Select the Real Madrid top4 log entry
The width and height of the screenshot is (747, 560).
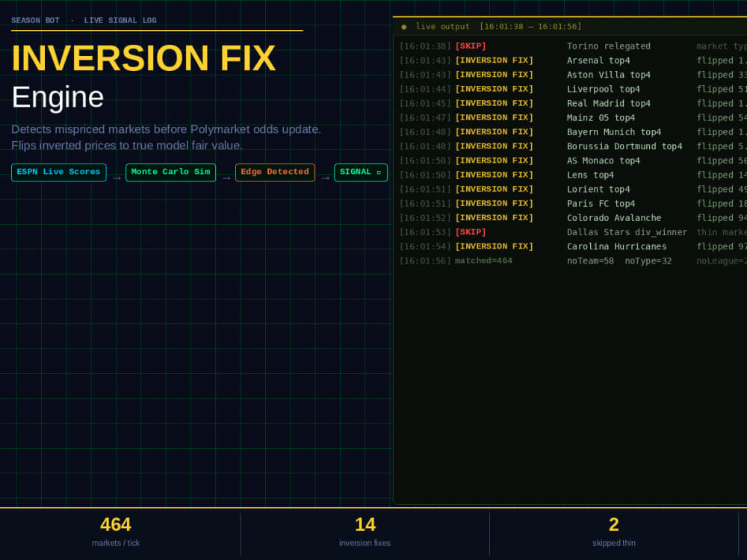click(573, 103)
